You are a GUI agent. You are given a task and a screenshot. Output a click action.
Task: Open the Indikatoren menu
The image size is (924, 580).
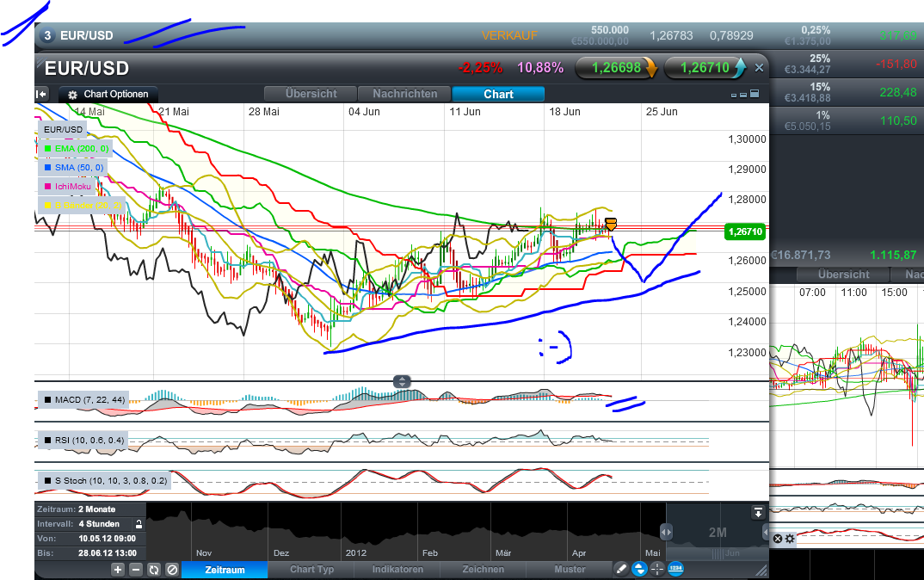397,570
